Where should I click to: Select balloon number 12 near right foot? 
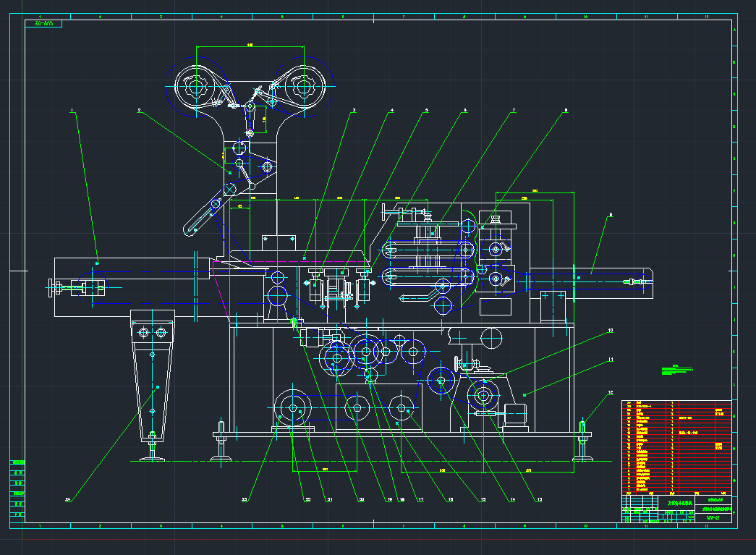(610, 393)
